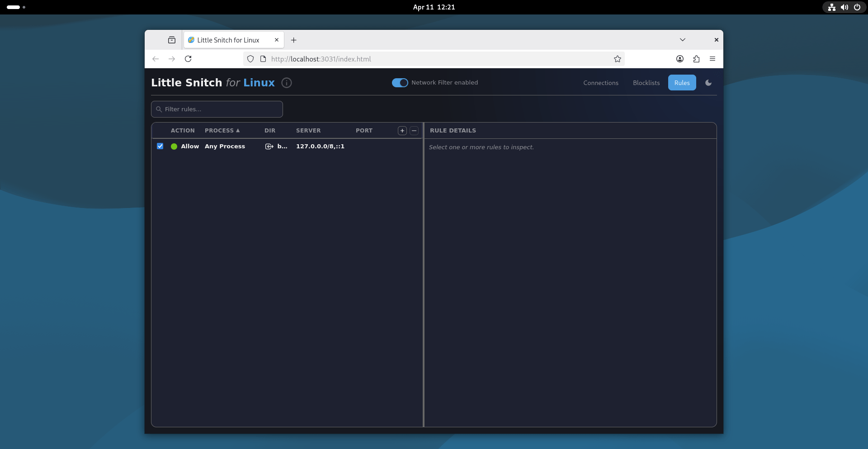
Task: Open the tab list dropdown chevron
Action: tap(683, 40)
